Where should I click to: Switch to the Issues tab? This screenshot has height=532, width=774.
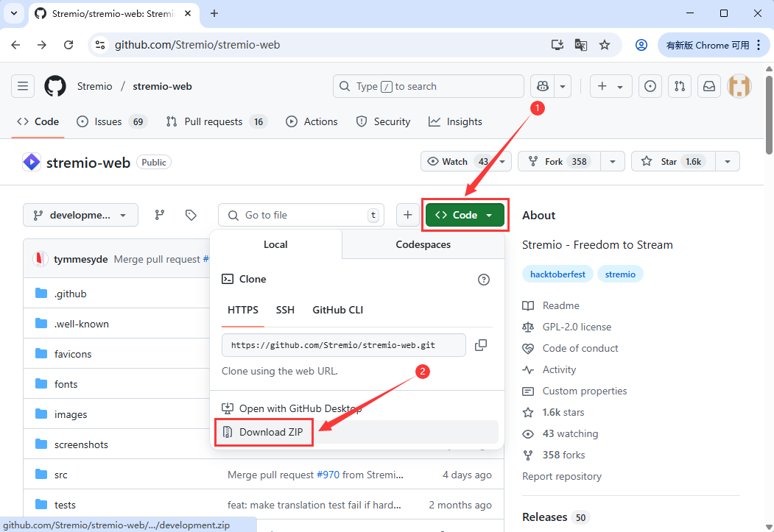(x=112, y=122)
